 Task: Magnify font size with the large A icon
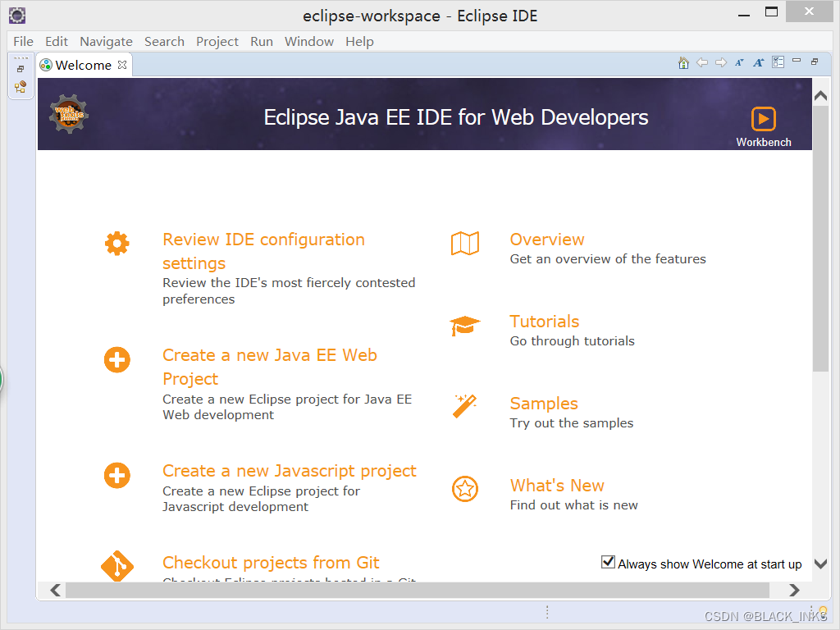[x=758, y=62]
